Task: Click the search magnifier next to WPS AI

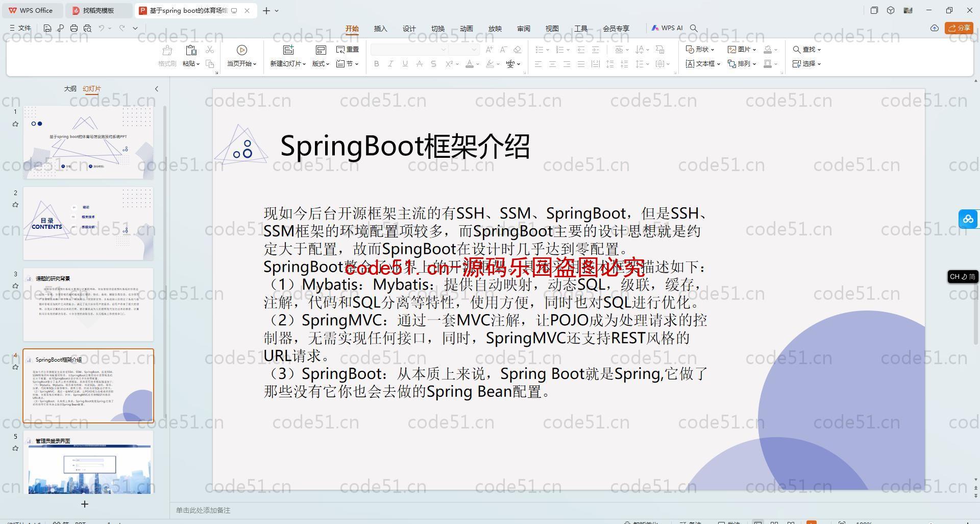Action: (x=694, y=28)
